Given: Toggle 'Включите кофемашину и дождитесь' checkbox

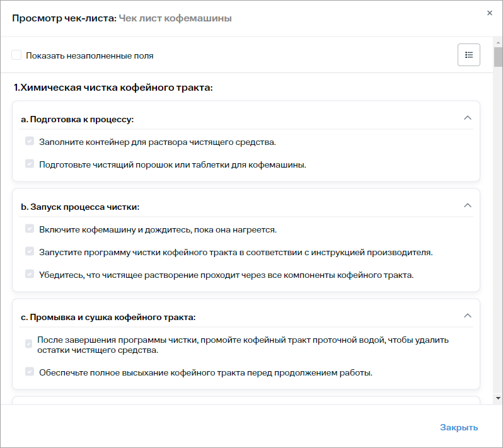Looking at the screenshot, I should click(29, 229).
